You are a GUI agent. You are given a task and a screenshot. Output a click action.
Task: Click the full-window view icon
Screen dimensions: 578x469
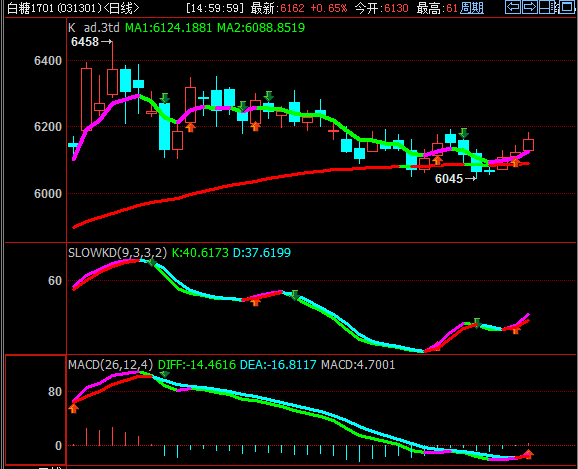click(x=566, y=7)
